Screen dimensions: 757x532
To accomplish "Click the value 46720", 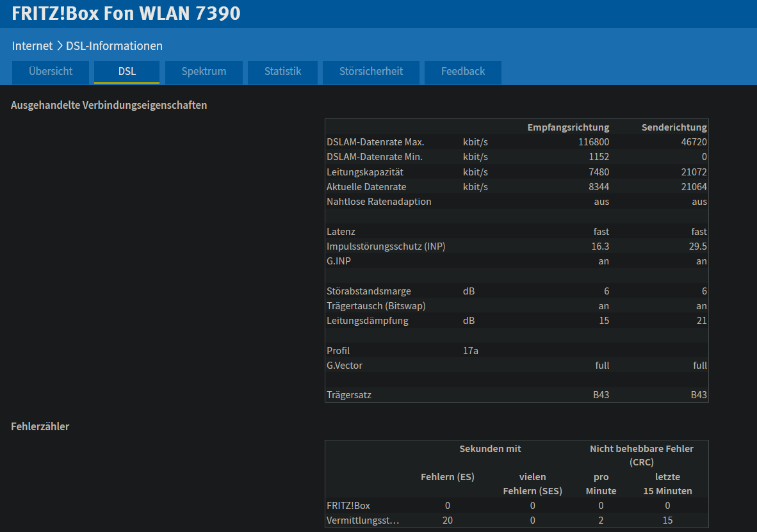I will [x=694, y=142].
